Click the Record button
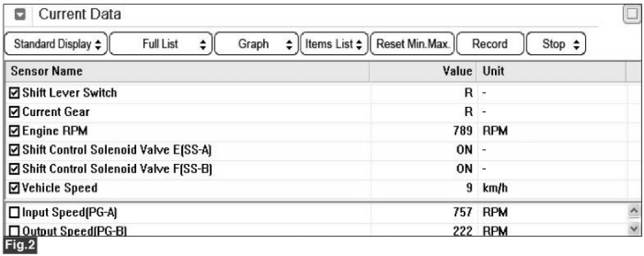Screen dimensions: 644x256 click(x=490, y=44)
